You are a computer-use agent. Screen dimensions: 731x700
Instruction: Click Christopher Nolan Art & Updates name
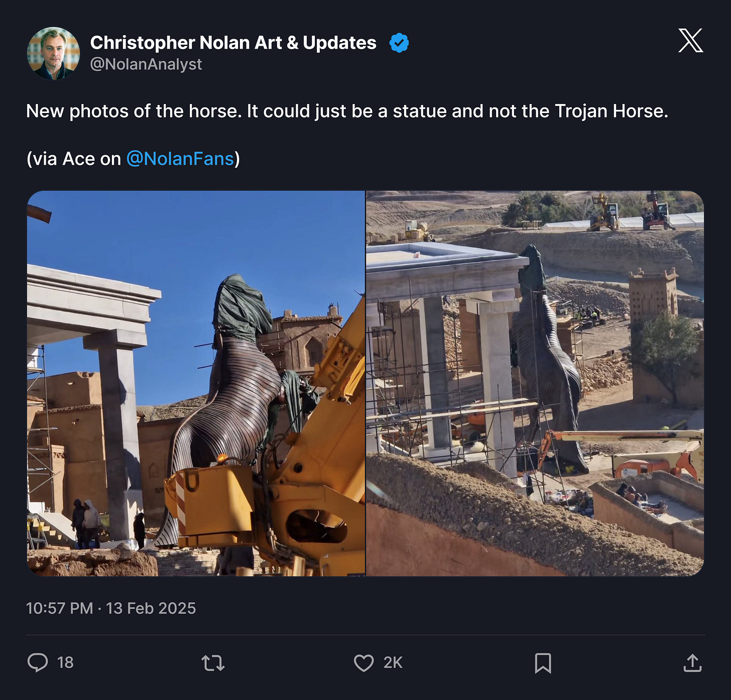[x=233, y=43]
